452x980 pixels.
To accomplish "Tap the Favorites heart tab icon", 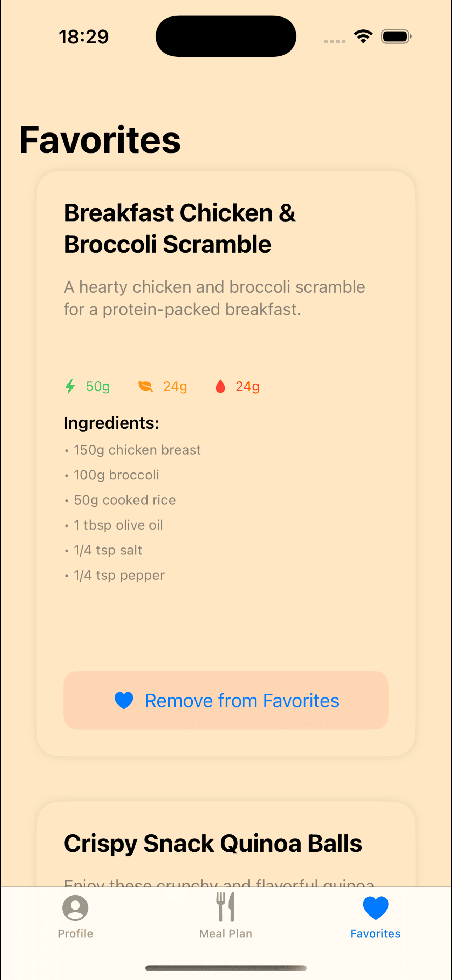I will 376,908.
